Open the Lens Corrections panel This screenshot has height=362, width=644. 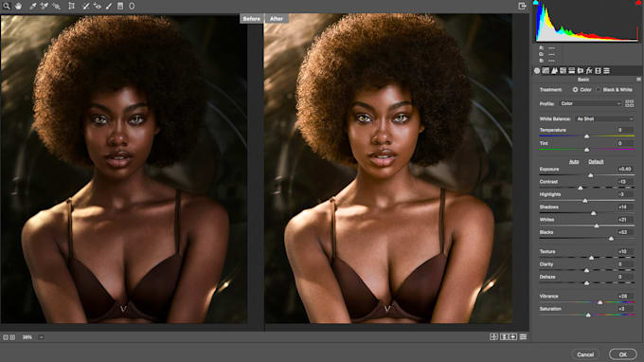pos(581,71)
